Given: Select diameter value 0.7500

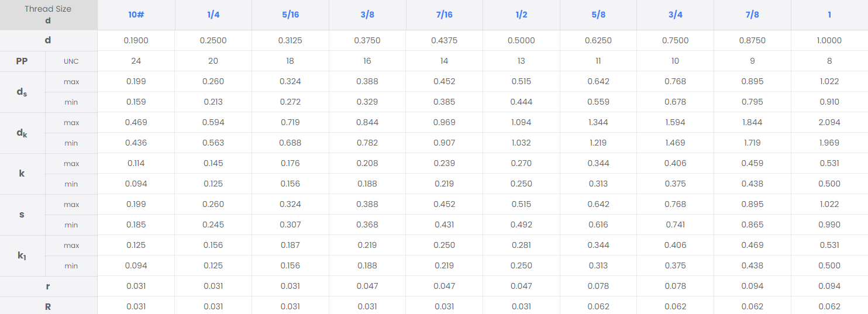Looking at the screenshot, I should coord(676,40).
